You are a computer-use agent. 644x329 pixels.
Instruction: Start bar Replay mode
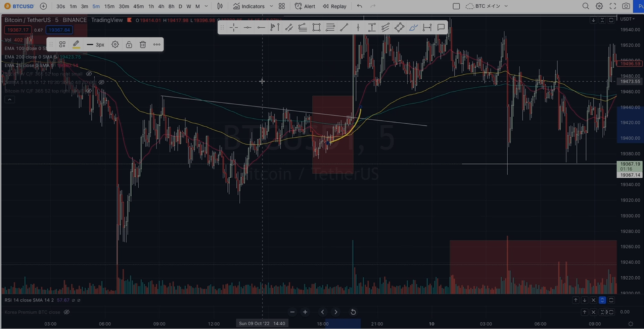tap(335, 6)
